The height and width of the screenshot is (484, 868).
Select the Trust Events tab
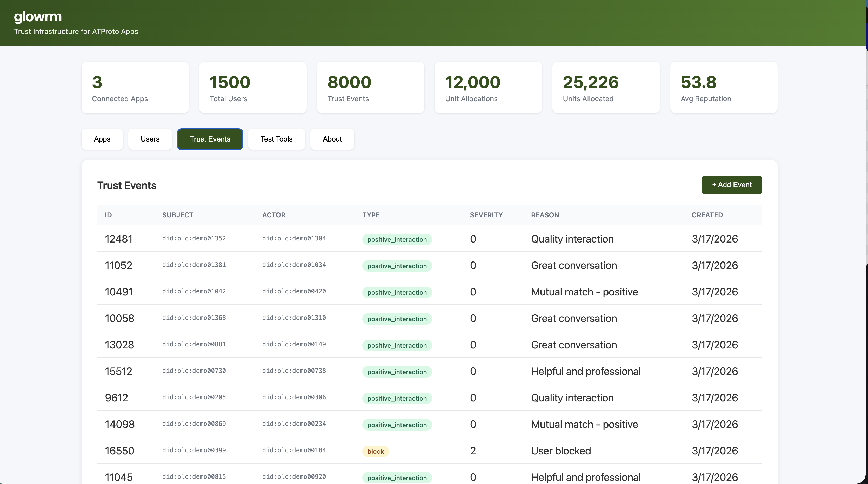210,139
